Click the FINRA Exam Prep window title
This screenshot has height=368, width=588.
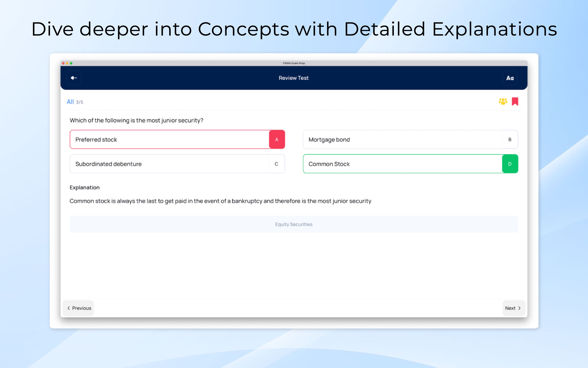tap(294, 63)
